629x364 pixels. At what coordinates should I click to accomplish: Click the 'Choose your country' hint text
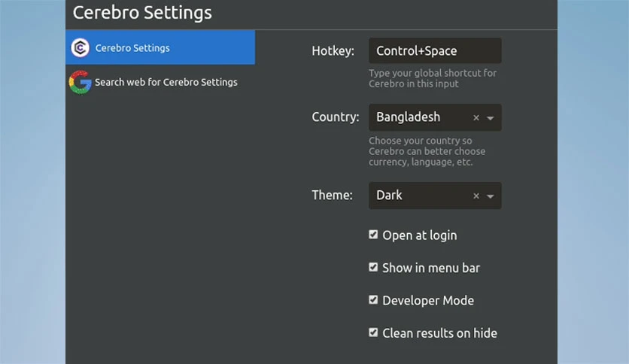(427, 151)
